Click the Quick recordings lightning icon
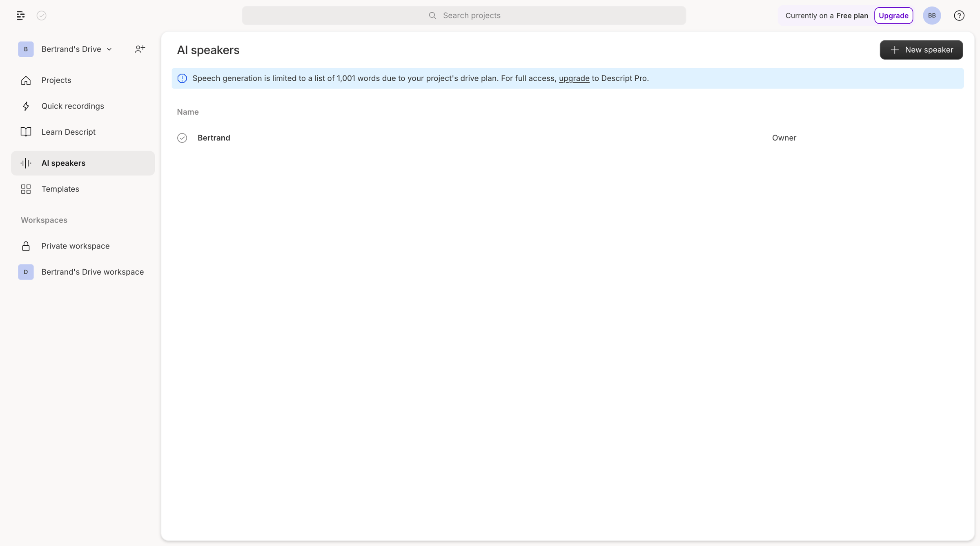980x546 pixels. [x=26, y=106]
